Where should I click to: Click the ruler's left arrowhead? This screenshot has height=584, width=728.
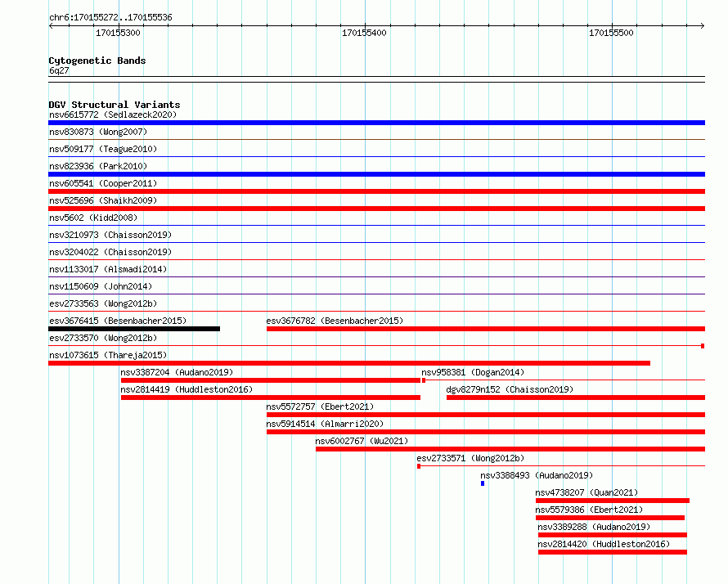pos(51,26)
